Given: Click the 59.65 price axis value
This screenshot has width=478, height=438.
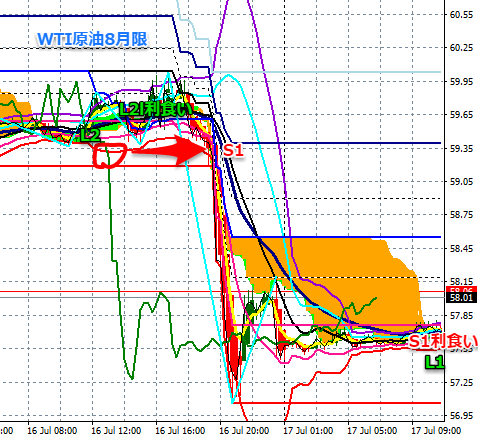Looking at the screenshot, I should click(x=461, y=115).
